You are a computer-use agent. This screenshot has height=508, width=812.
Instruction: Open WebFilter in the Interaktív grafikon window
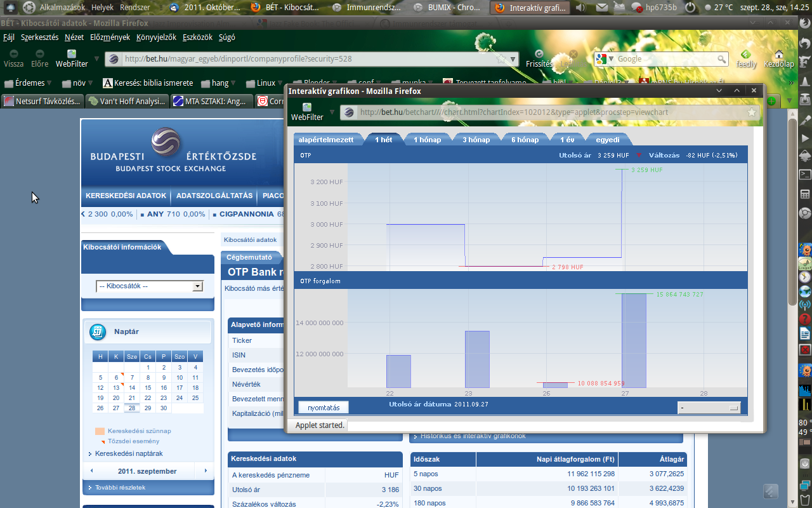tap(307, 112)
